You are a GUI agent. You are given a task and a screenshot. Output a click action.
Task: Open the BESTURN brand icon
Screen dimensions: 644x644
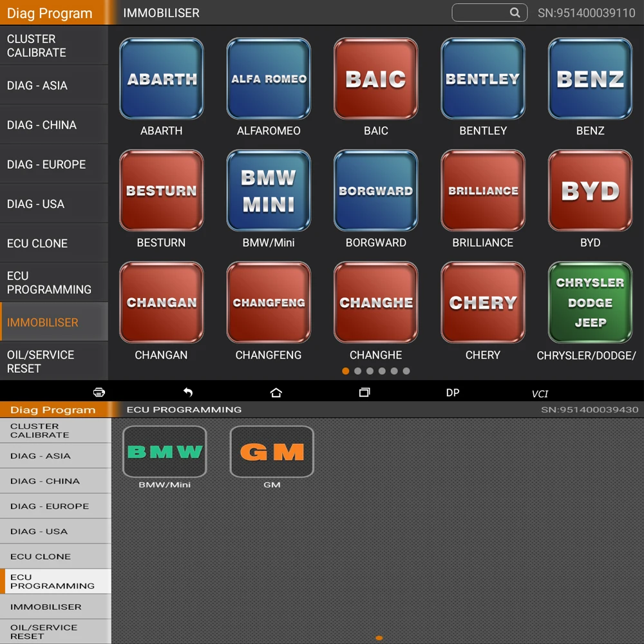(x=162, y=191)
